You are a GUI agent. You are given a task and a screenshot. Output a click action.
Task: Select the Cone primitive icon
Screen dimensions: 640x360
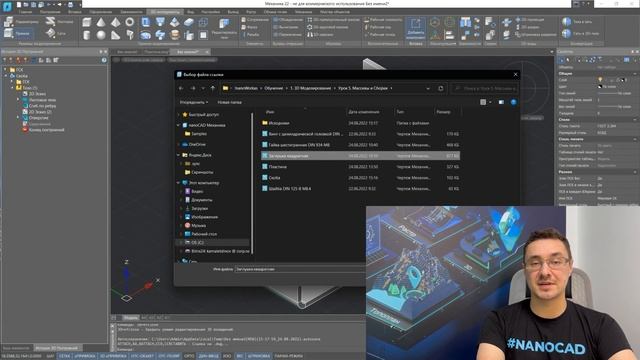pyautogui.click(x=101, y=22)
